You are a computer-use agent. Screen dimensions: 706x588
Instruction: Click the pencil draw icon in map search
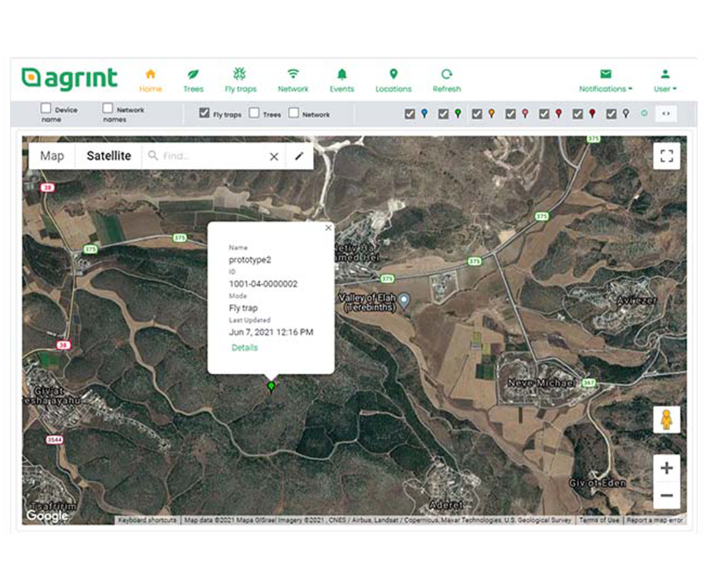pyautogui.click(x=299, y=156)
